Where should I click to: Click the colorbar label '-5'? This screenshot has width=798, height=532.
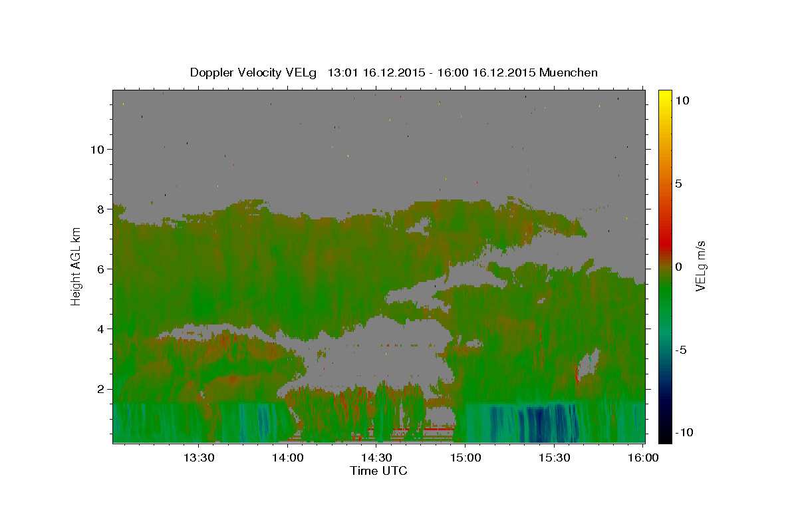click(680, 350)
